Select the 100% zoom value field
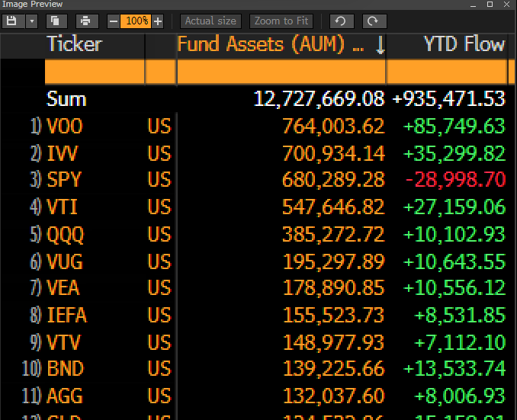Screen dimensions: 517x420 136,21
